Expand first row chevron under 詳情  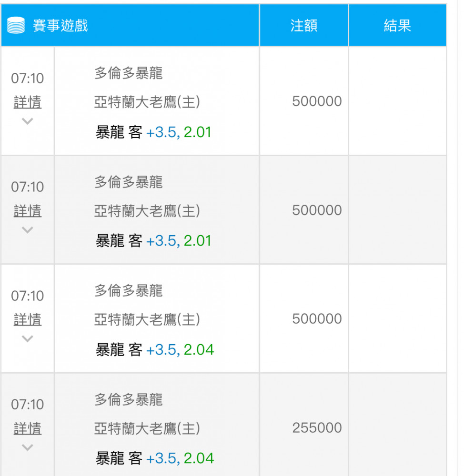(27, 121)
